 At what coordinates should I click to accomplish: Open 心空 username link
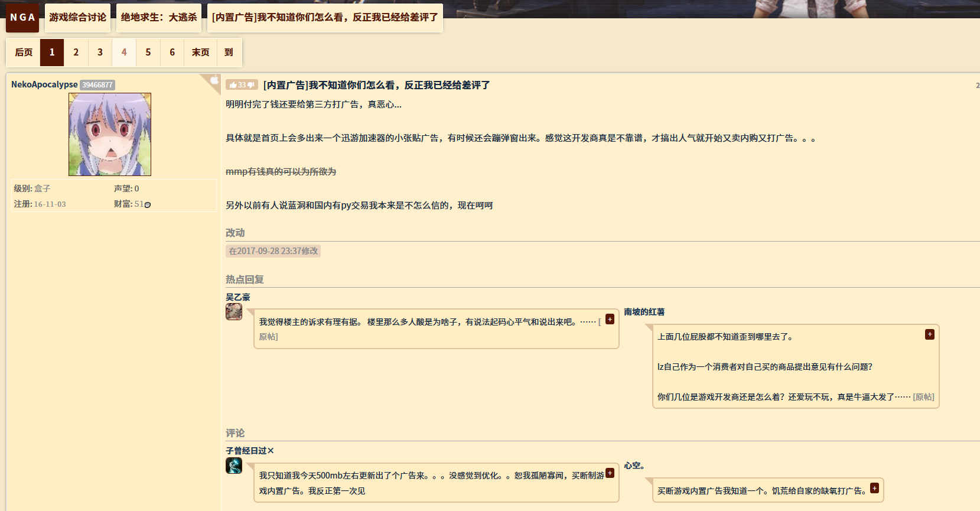point(634,466)
